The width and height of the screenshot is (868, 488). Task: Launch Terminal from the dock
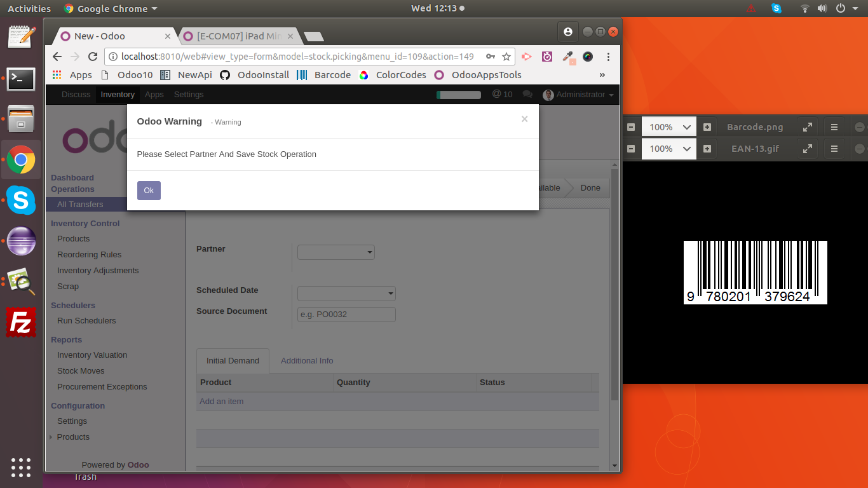21,79
